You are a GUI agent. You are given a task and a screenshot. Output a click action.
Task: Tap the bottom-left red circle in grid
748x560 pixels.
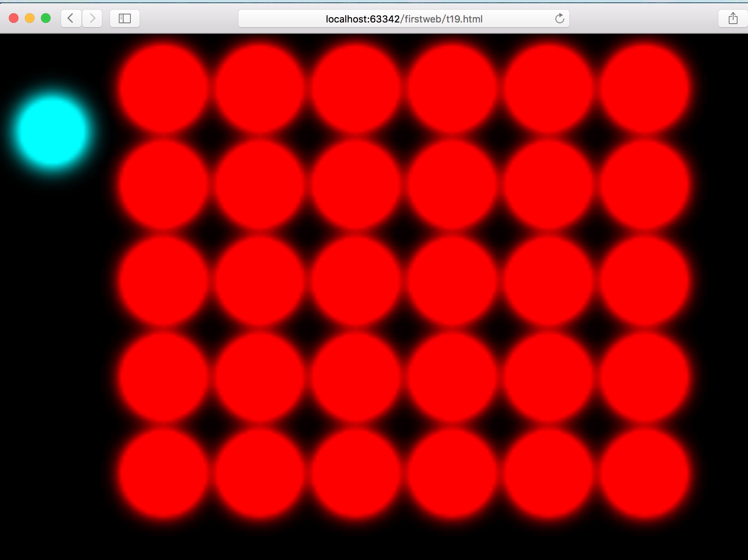163,474
